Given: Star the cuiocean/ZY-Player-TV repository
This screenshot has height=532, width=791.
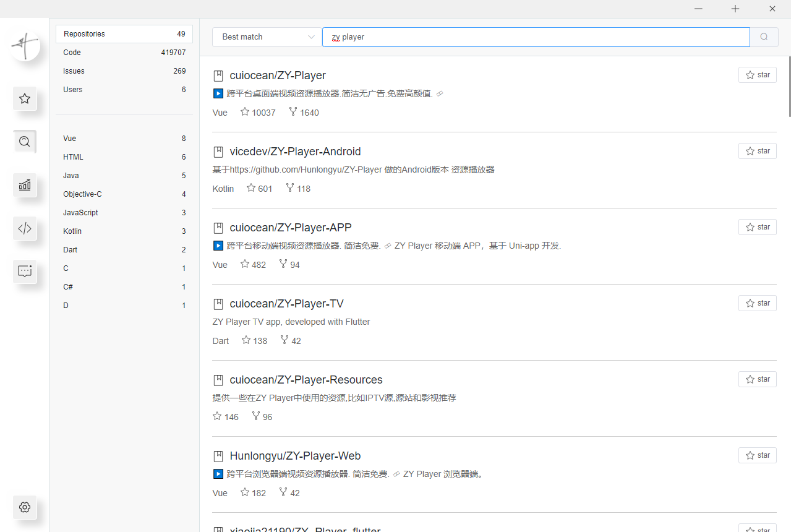Looking at the screenshot, I should point(758,303).
